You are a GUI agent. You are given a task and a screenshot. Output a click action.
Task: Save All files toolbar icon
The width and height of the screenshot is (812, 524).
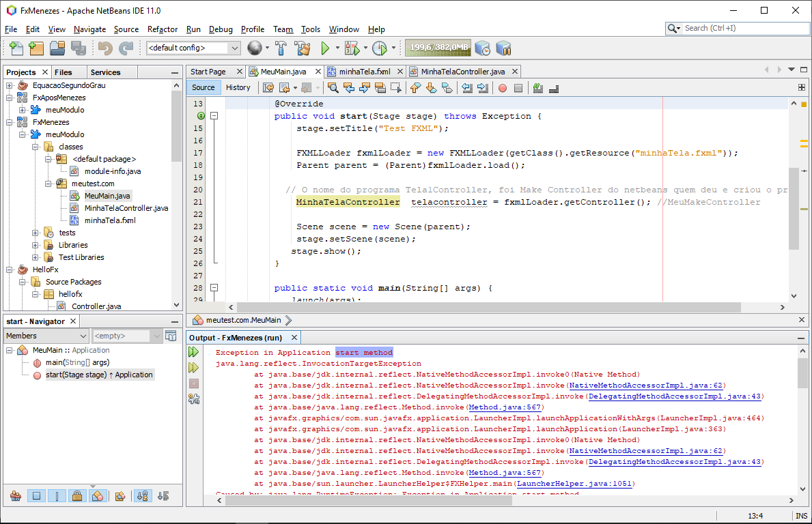(79, 48)
